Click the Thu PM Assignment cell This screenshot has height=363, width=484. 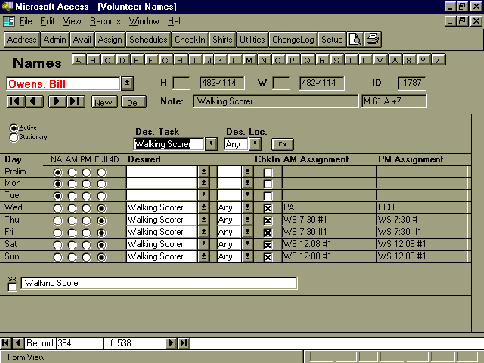[422, 220]
